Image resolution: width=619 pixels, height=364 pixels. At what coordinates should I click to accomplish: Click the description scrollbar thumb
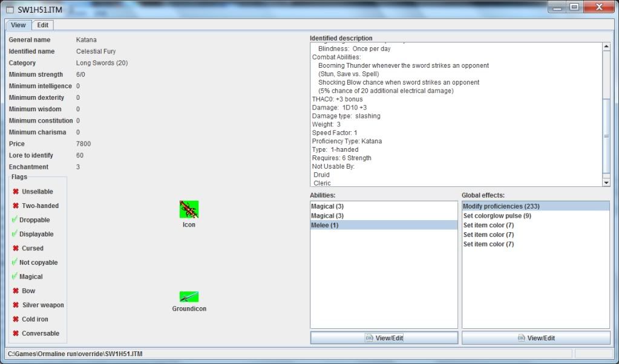point(606,136)
